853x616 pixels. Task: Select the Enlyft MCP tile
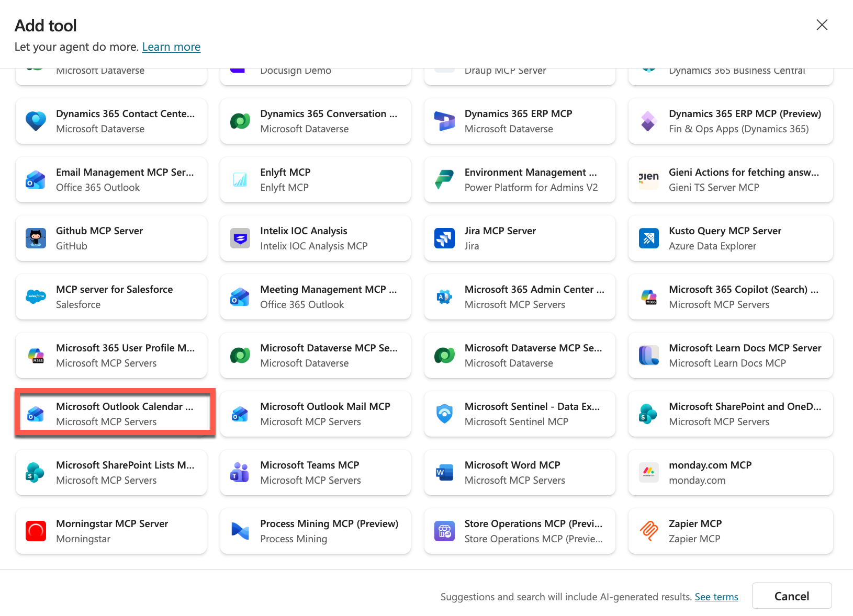[x=315, y=179]
